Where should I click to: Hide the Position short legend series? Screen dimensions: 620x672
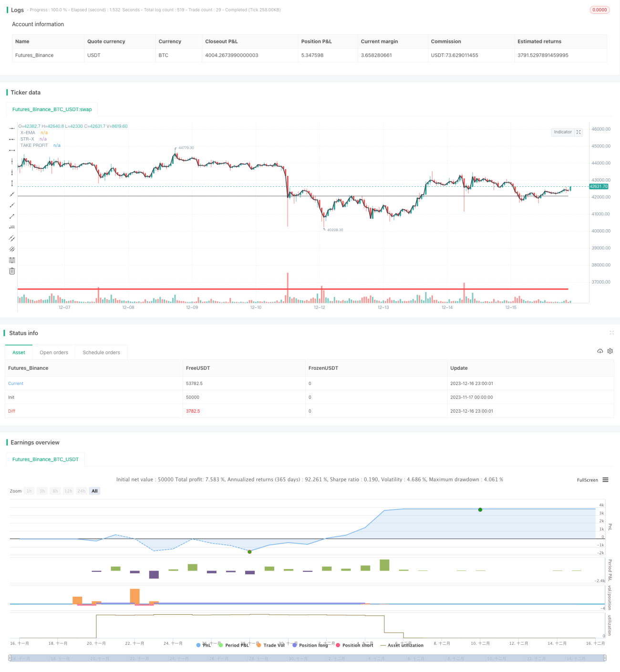354,645
